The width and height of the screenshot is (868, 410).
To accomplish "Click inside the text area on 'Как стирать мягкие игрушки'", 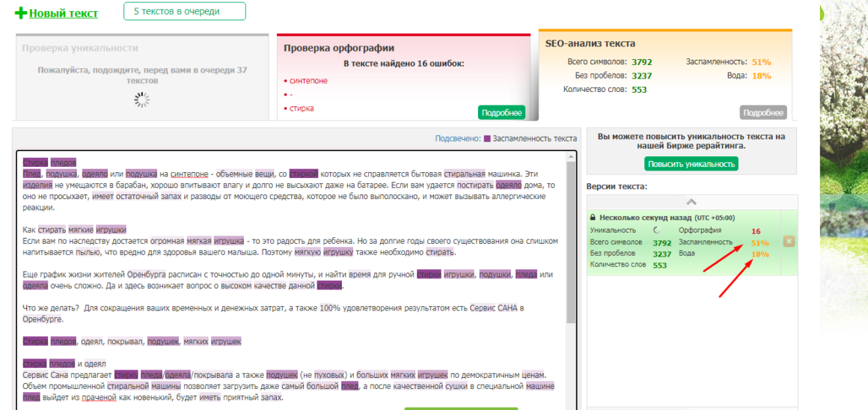I will [x=75, y=230].
